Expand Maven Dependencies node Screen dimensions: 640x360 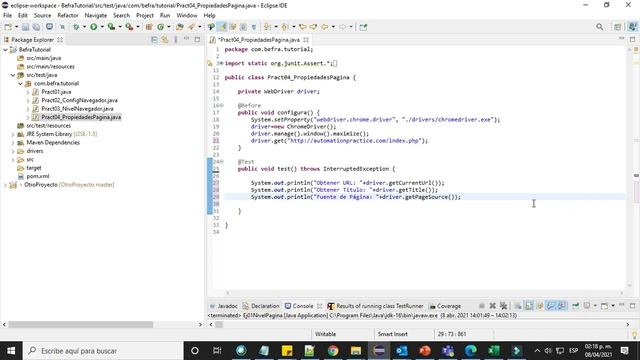pyautogui.click(x=13, y=143)
